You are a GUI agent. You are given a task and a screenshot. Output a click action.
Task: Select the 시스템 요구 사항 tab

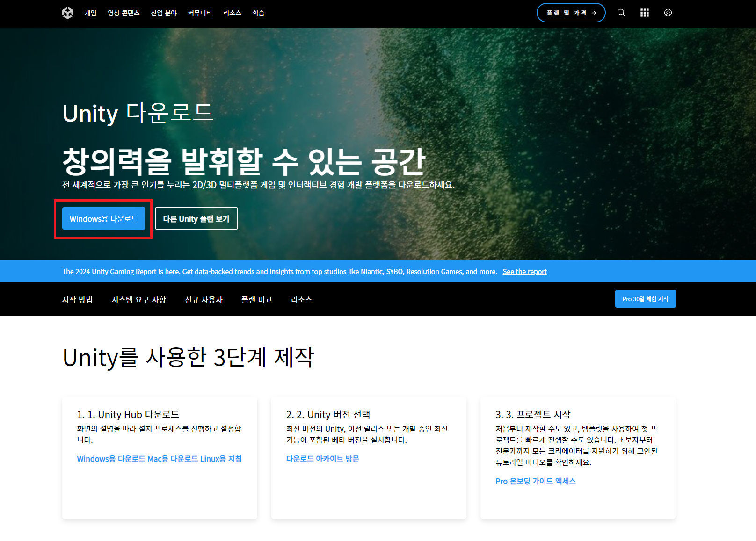(138, 299)
